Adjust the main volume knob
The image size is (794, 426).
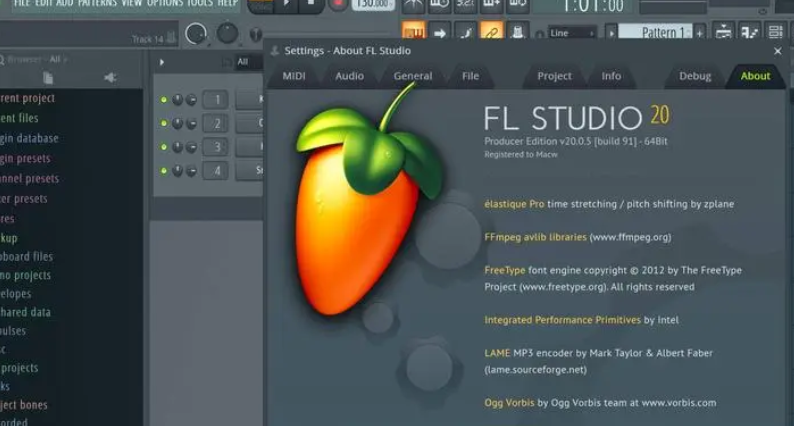click(196, 34)
